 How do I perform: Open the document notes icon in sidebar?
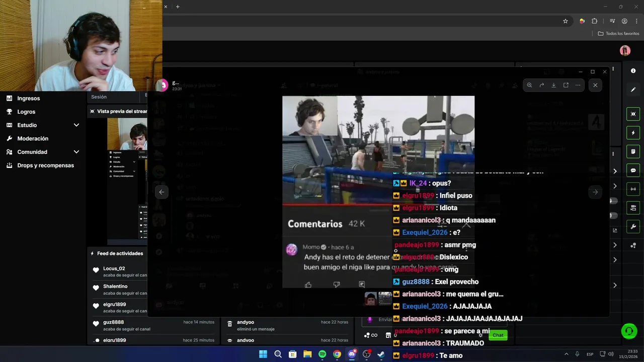(633, 151)
